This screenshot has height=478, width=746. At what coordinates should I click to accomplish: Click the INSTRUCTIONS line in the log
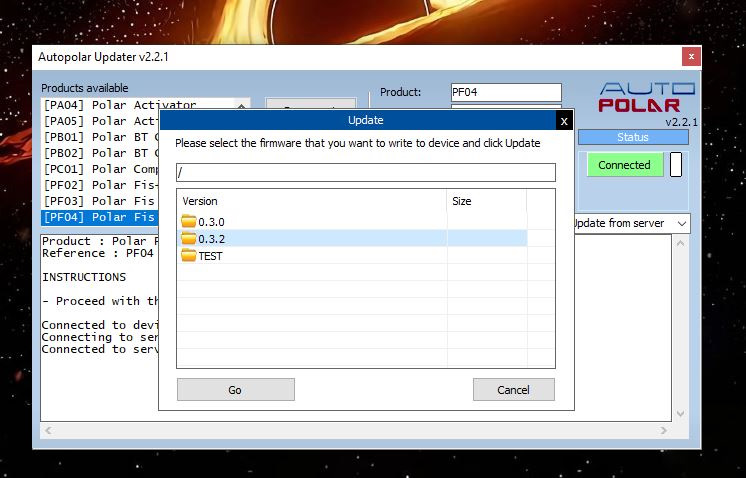tap(84, 277)
